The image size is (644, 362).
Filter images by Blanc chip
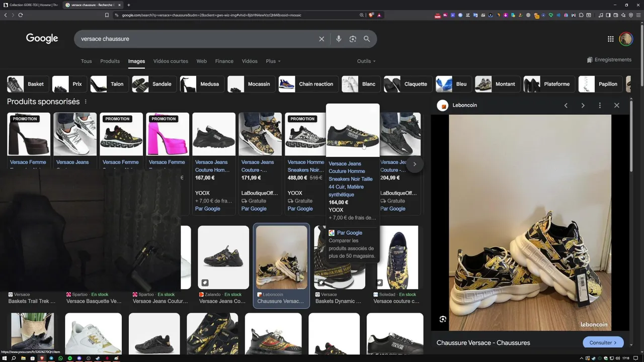(x=361, y=84)
